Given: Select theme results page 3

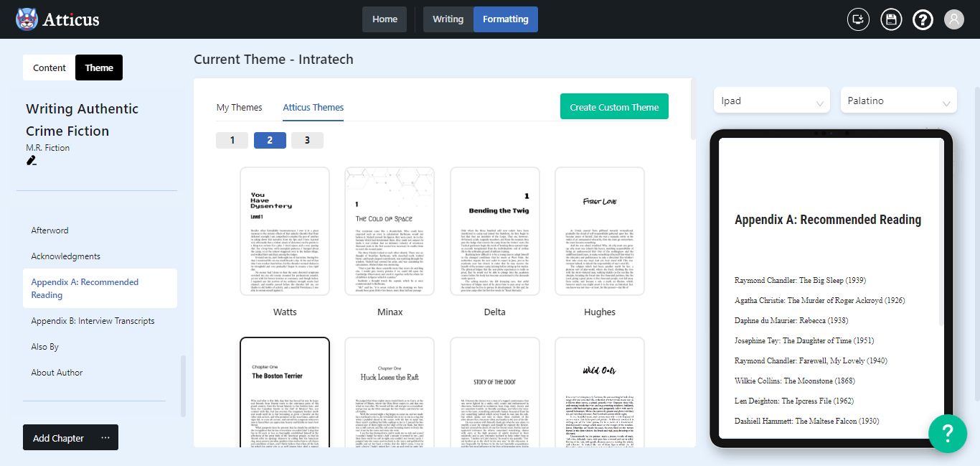Looking at the screenshot, I should 307,140.
